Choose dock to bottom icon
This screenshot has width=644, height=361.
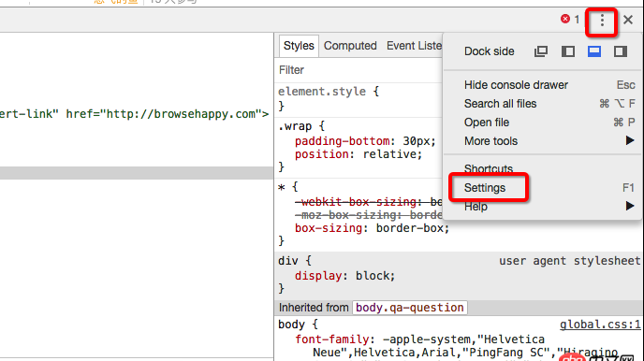pyautogui.click(x=594, y=51)
